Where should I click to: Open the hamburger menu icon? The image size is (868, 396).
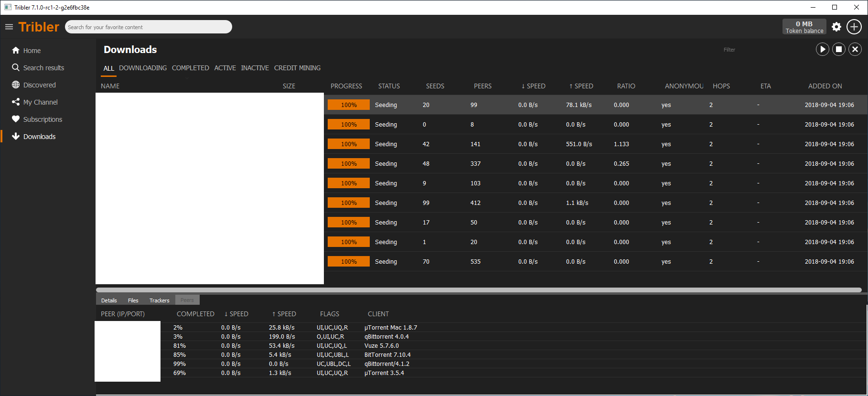click(9, 27)
